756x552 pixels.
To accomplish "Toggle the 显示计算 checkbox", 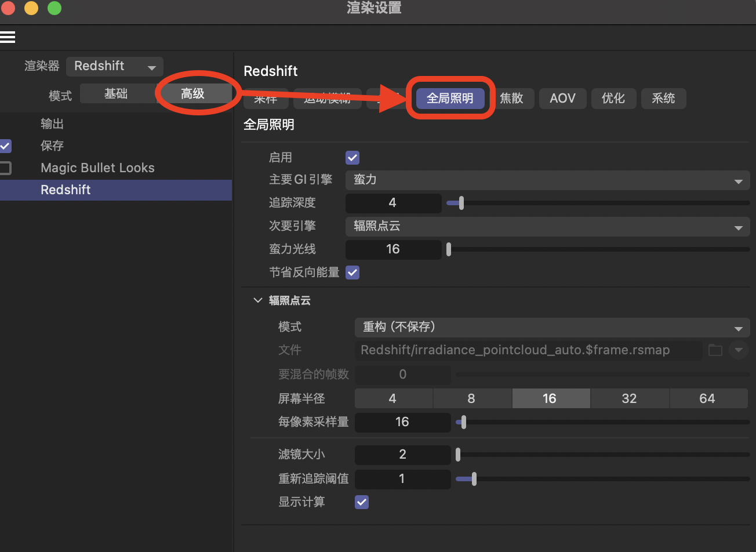I will [x=362, y=502].
